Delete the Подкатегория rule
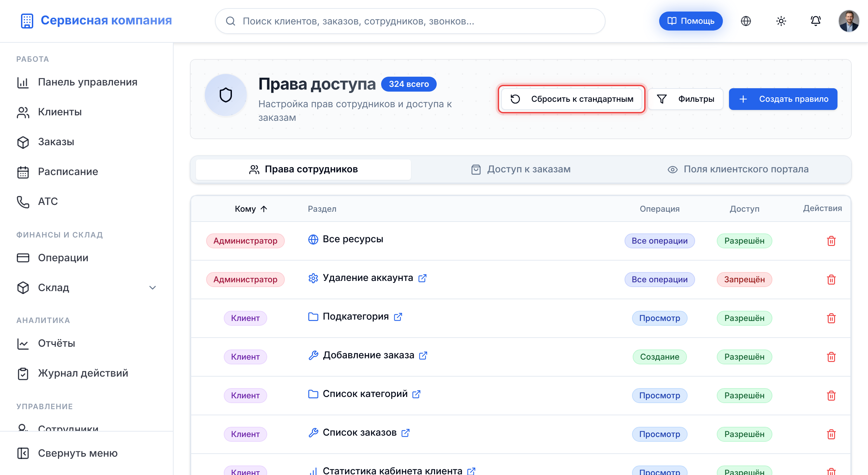Image resolution: width=868 pixels, height=475 pixels. [x=831, y=318]
